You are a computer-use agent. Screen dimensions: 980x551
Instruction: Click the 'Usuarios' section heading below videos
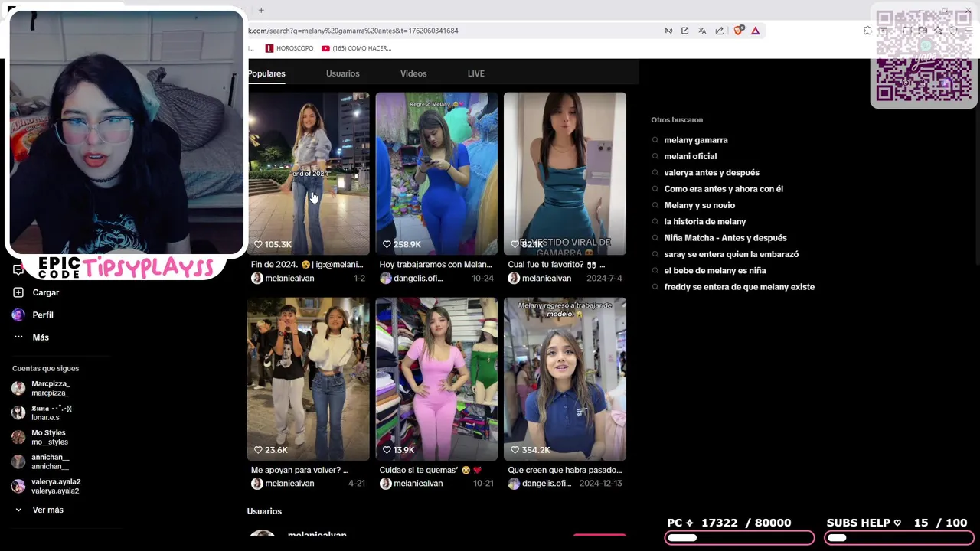264,511
